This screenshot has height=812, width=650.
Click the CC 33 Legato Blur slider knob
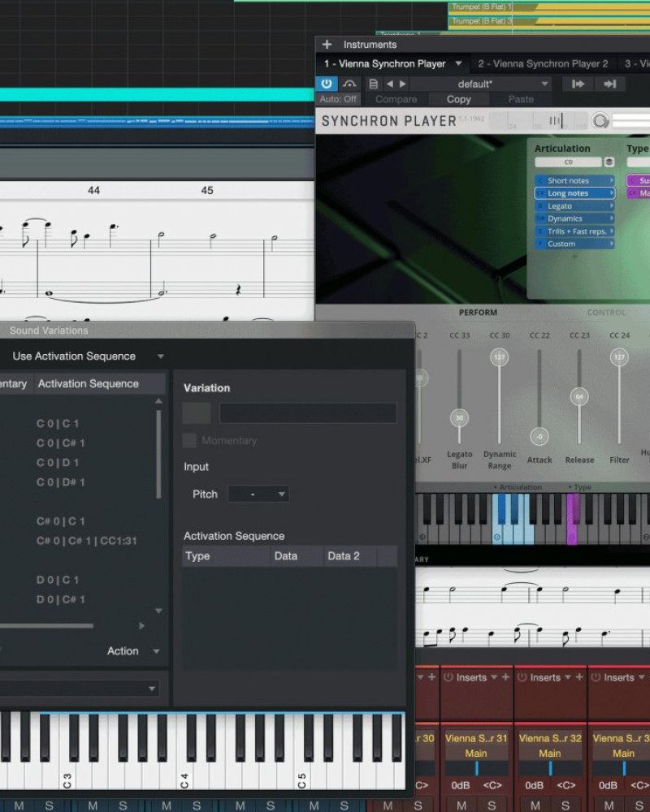(459, 418)
